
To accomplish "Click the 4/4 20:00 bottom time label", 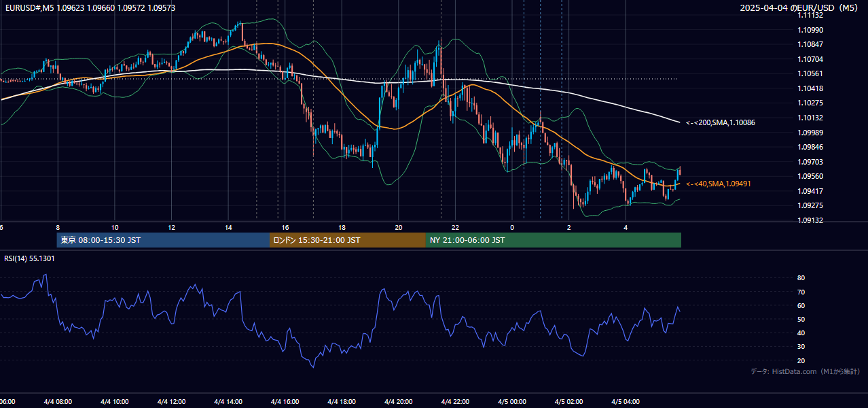I will tap(399, 402).
